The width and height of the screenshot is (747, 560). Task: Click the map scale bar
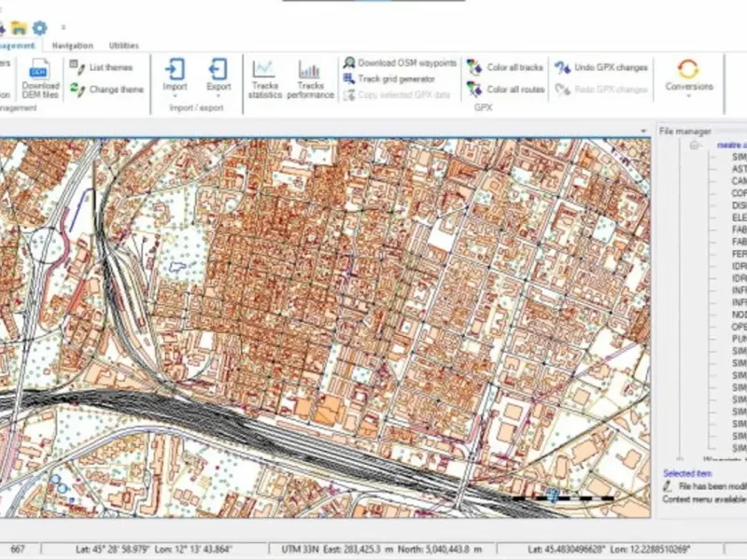[563, 498]
